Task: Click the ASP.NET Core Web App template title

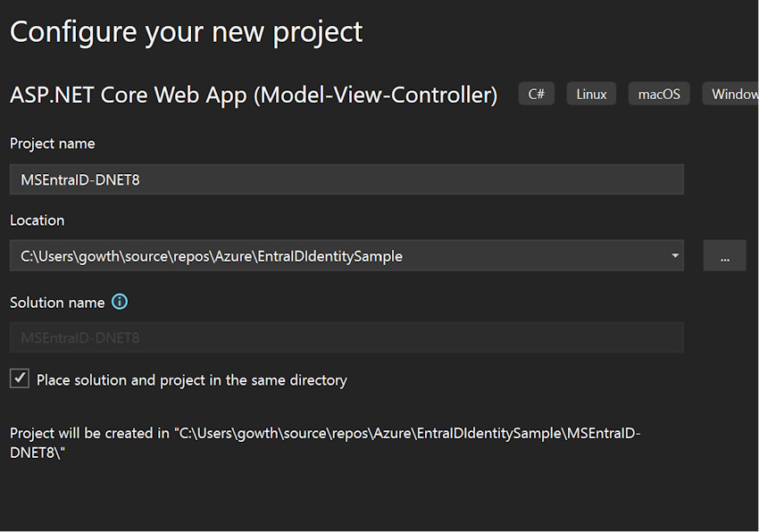Action: (x=254, y=95)
